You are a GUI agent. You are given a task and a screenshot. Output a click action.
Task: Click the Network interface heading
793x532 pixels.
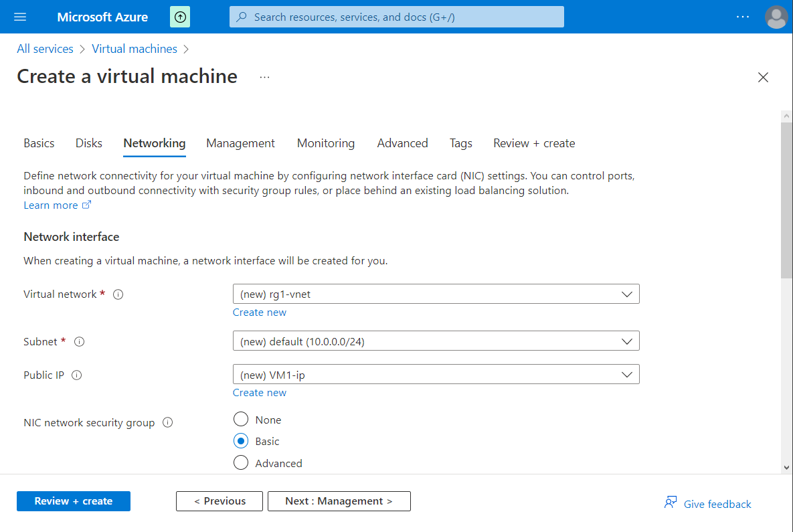coord(72,237)
